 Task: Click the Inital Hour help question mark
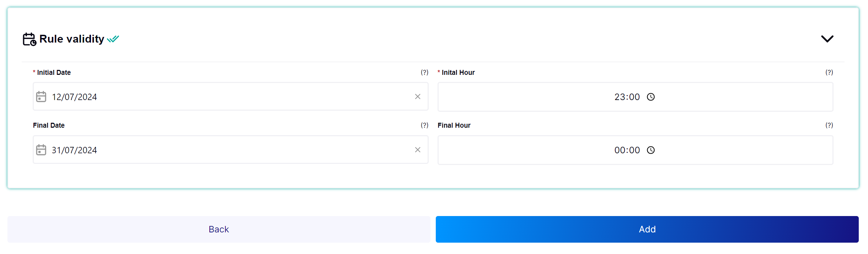829,72
